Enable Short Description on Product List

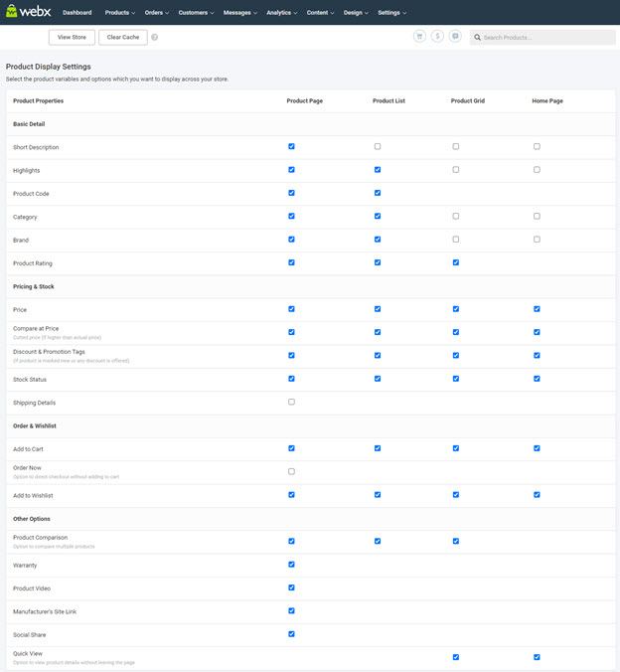[x=378, y=146]
